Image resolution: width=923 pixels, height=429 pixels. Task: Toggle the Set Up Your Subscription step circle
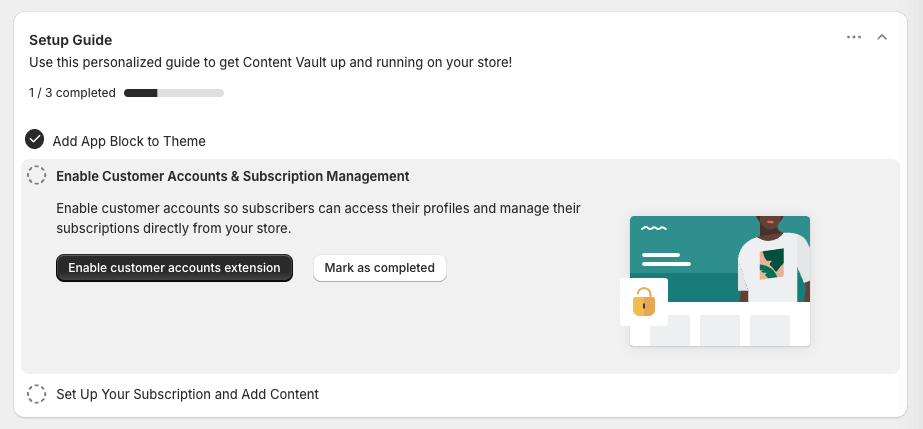coord(36,394)
